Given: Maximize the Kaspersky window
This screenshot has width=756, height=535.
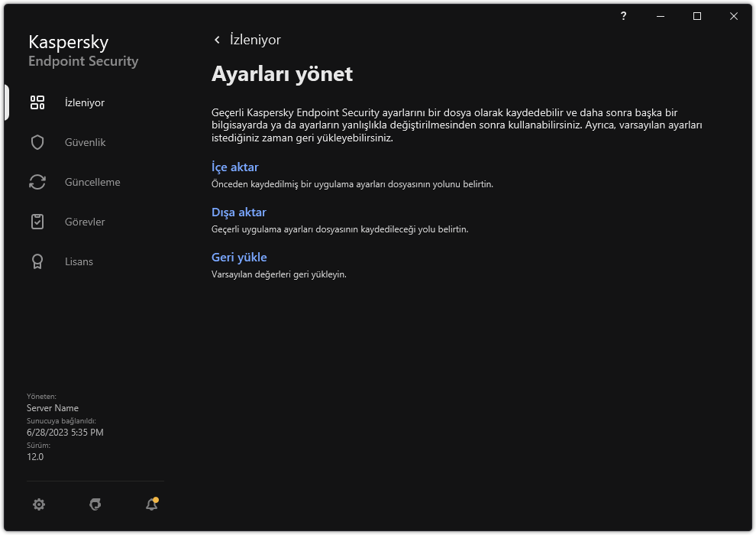Looking at the screenshot, I should 697,16.
